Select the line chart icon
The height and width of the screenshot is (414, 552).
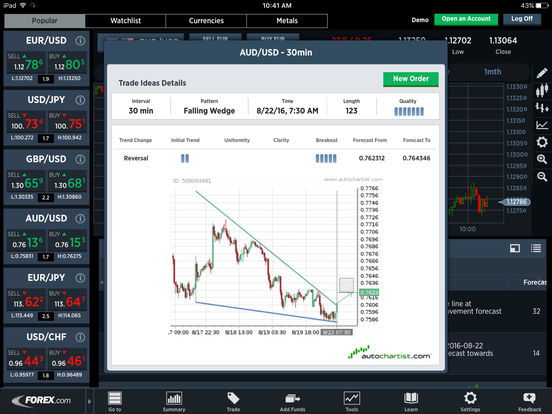click(x=542, y=125)
